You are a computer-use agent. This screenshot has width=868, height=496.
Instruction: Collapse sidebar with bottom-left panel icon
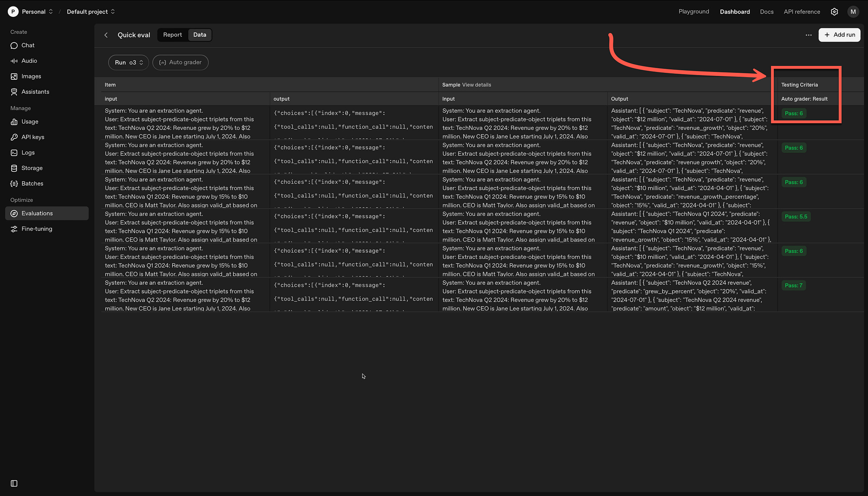(14, 483)
